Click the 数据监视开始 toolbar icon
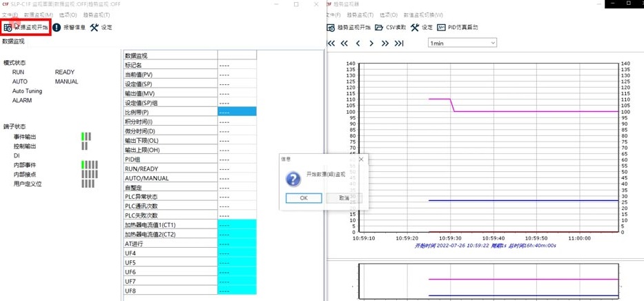The width and height of the screenshot is (644, 301). 8,28
